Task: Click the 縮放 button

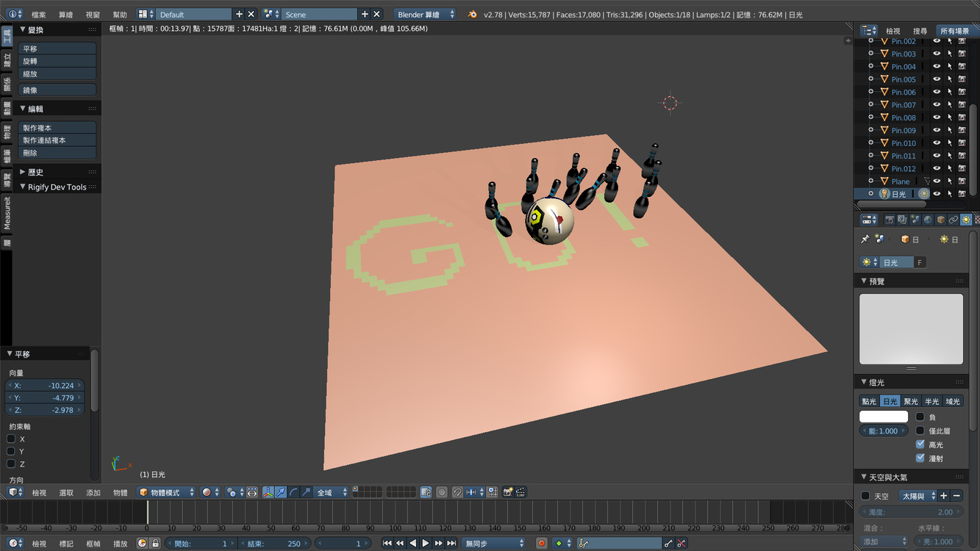Action: [x=57, y=73]
